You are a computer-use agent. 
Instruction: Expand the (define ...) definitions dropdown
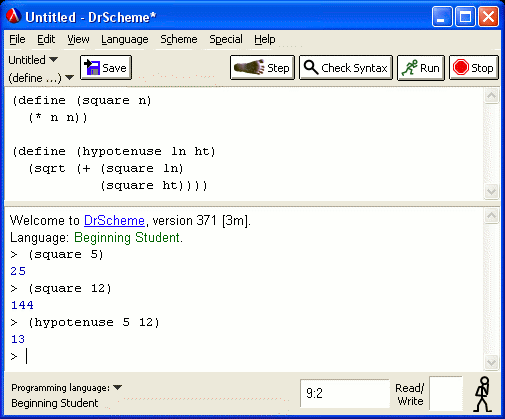pyautogui.click(x=41, y=78)
